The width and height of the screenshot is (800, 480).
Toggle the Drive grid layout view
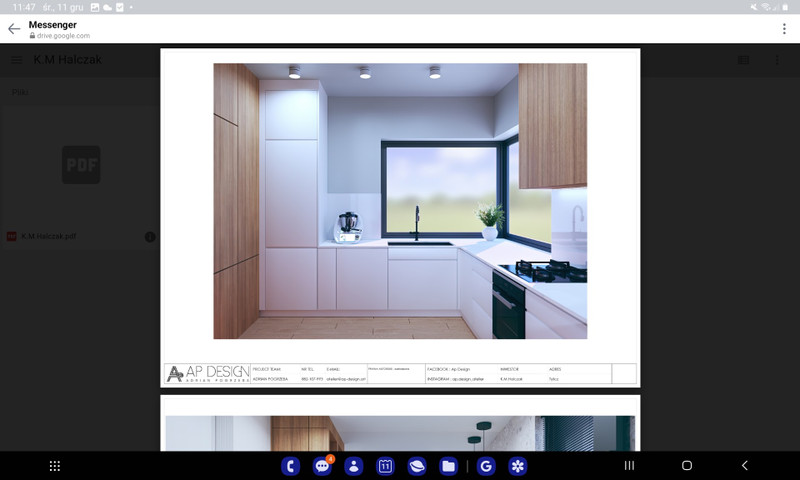(743, 60)
